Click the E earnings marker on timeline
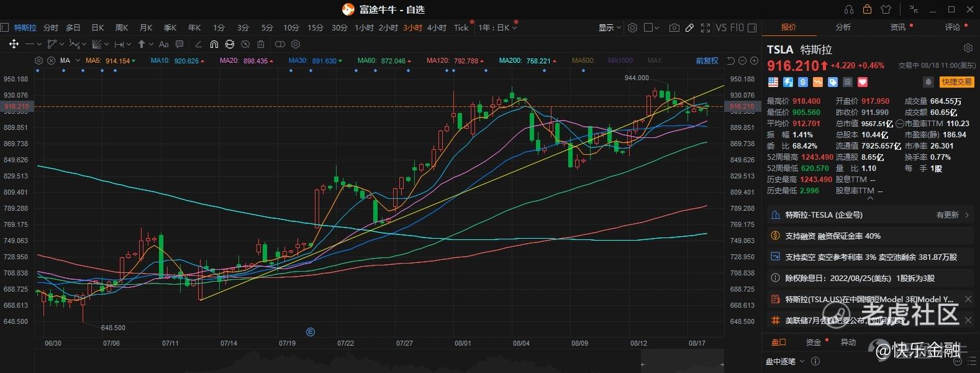 click(311, 332)
